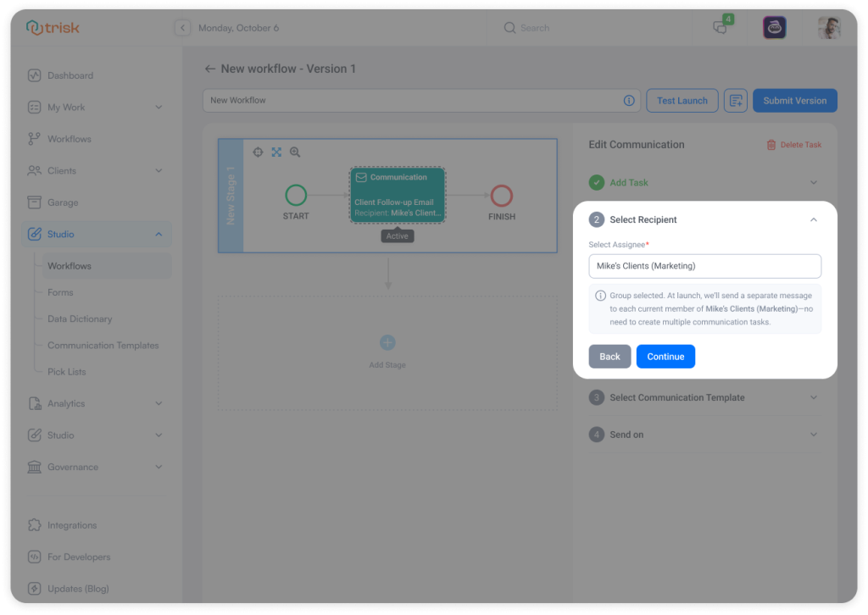The width and height of the screenshot is (868, 615).
Task: Click the Add Stage plus circle
Action: point(387,342)
